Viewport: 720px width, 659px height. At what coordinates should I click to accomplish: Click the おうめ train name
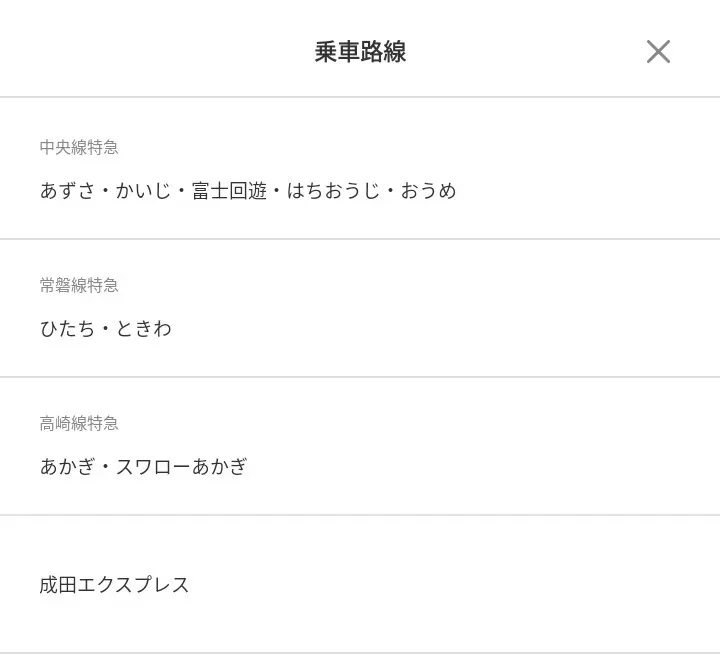tap(428, 190)
